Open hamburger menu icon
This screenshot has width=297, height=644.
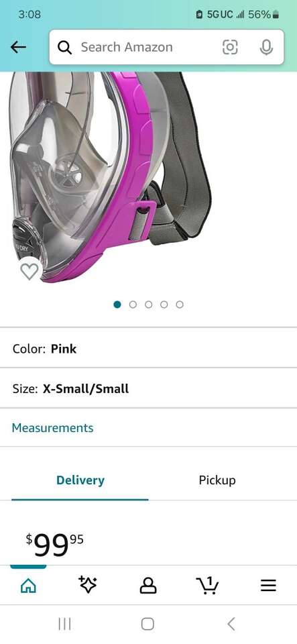tap(268, 586)
